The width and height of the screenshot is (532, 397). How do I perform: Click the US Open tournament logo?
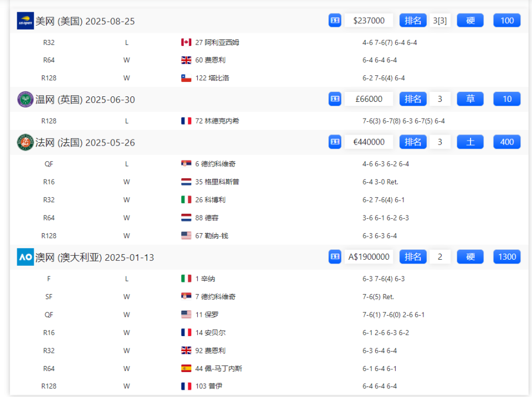point(25,21)
